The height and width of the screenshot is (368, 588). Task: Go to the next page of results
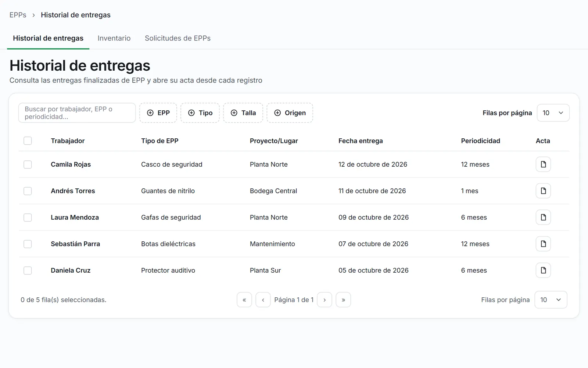point(325,300)
